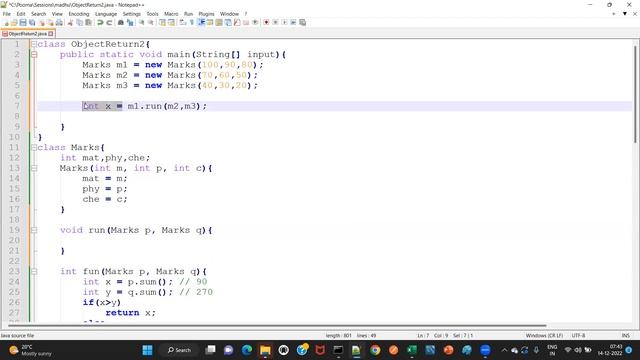Collapse the Marks class fold on line 11
This screenshot has width=640, height=360.
(34, 147)
